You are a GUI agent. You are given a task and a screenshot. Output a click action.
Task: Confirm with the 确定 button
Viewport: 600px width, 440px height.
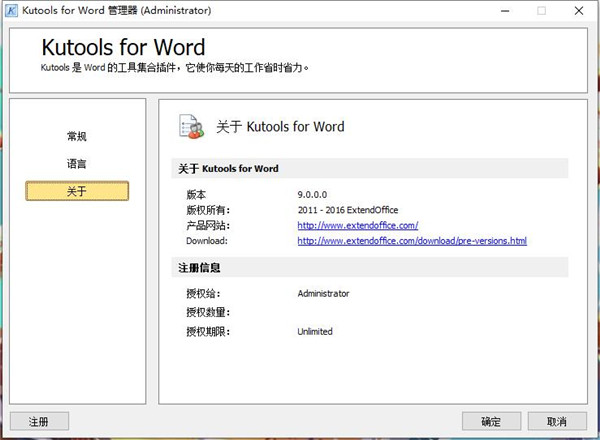point(492,422)
